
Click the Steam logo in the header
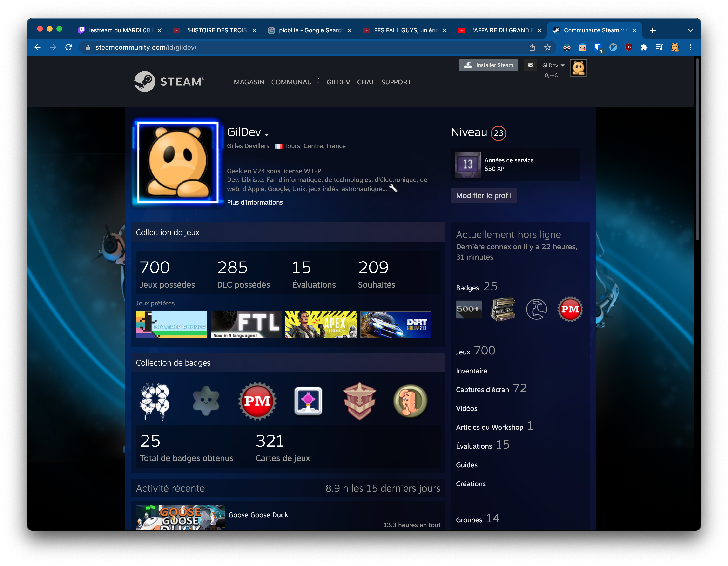point(169,81)
